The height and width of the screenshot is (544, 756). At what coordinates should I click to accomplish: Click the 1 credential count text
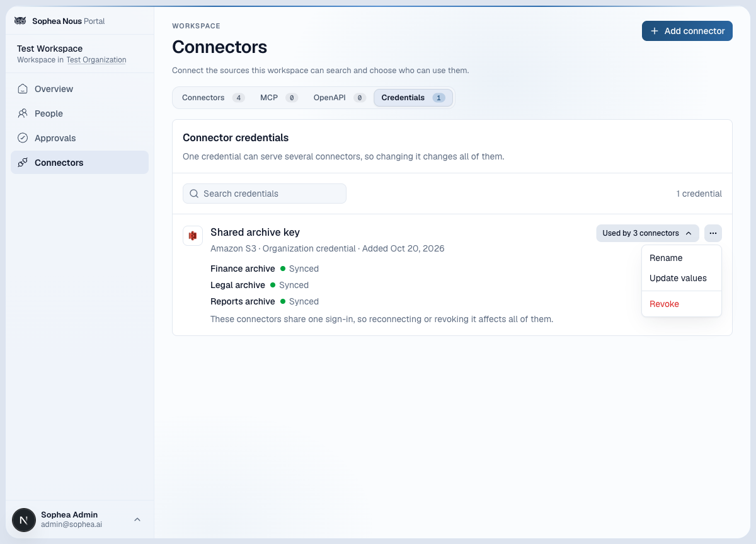pyautogui.click(x=699, y=194)
